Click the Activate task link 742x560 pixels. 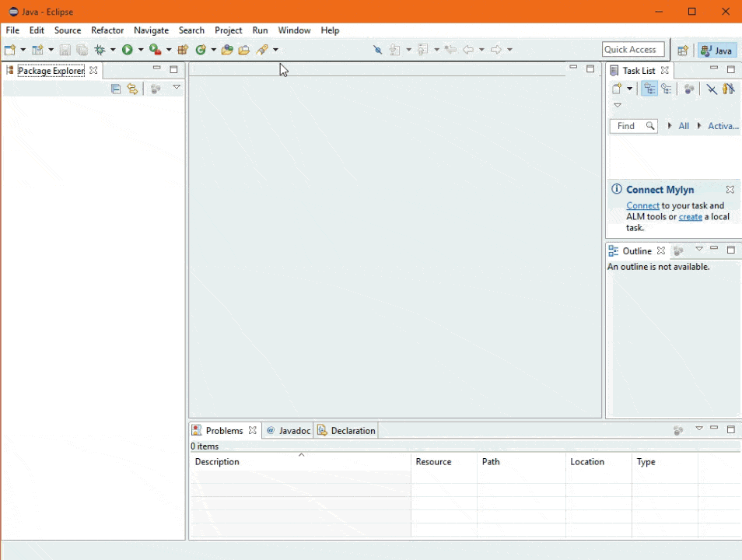(x=723, y=126)
